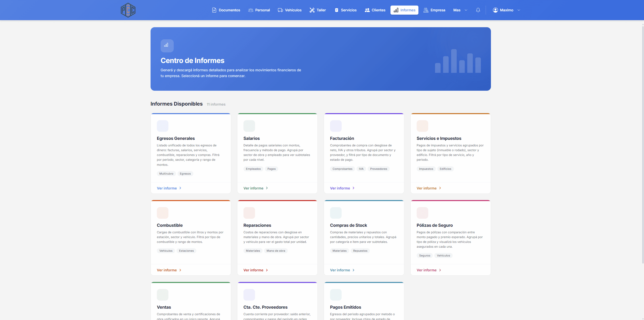Click the Pólizas de Seguro card icon
Screen dimensions: 644x320
coord(422,213)
